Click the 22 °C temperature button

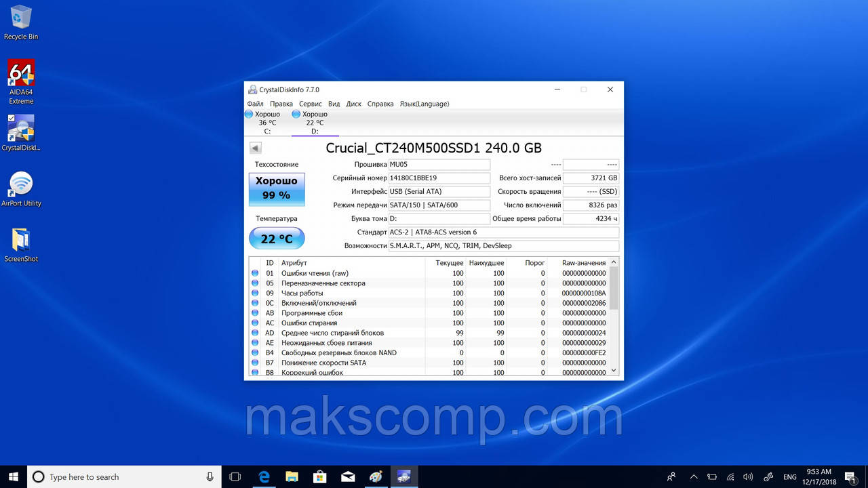click(x=277, y=239)
